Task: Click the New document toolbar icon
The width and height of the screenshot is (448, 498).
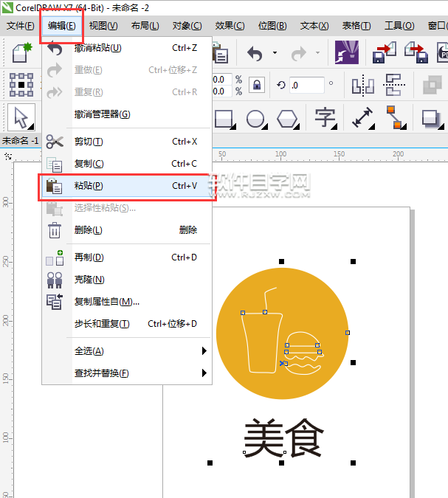Action: point(22,52)
